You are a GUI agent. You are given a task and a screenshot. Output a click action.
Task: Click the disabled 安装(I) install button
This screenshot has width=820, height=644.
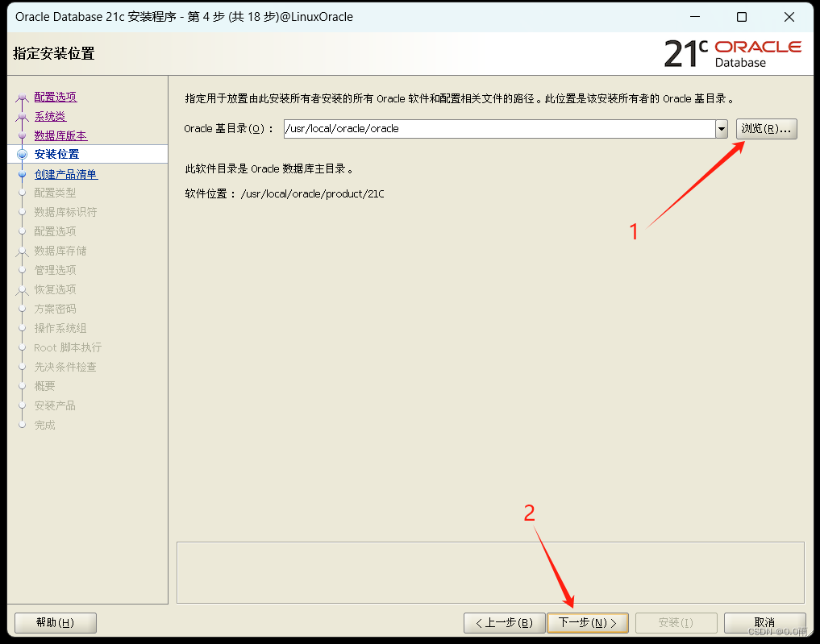click(x=676, y=622)
